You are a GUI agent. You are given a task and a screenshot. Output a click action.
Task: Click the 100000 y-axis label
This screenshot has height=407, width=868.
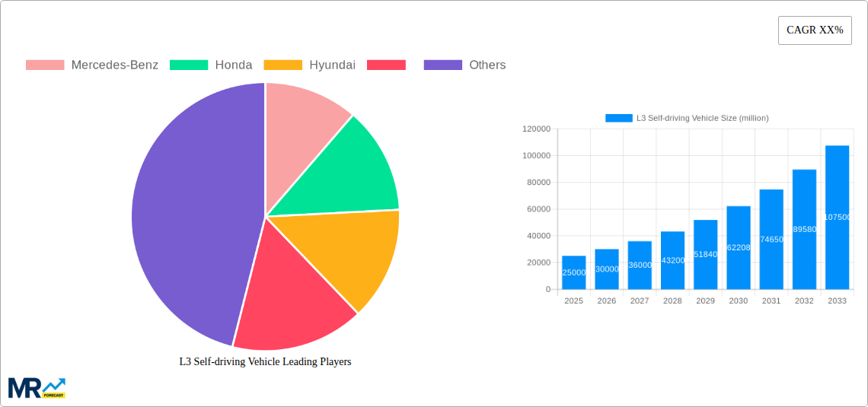click(x=537, y=156)
